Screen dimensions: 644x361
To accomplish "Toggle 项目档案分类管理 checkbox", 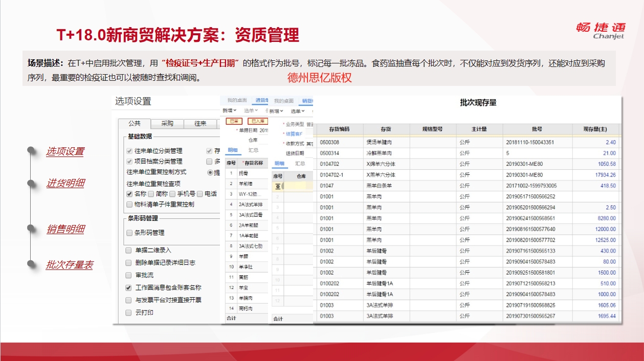I will click(x=130, y=162).
